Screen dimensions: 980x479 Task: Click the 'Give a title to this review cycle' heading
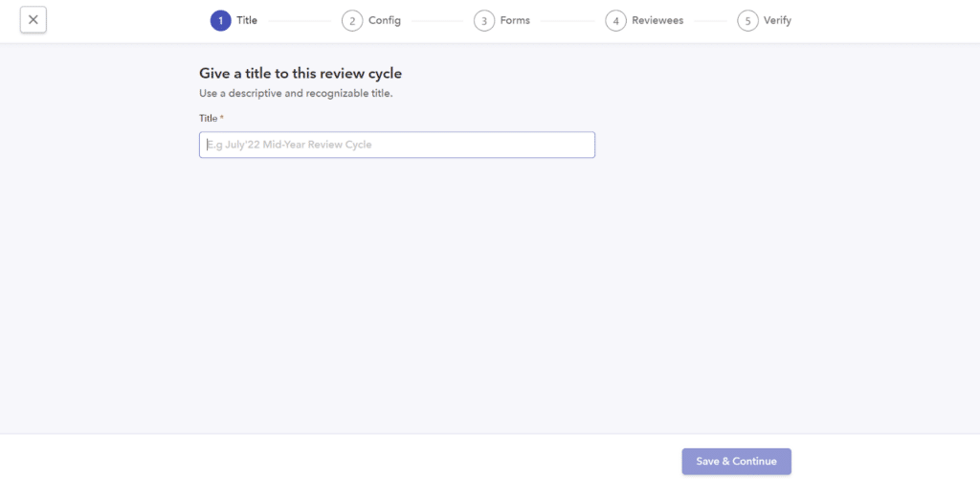pos(301,74)
